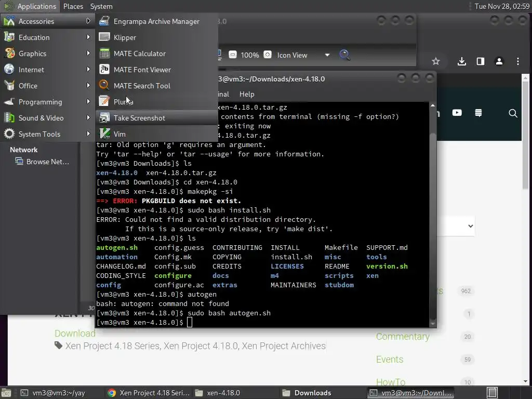The height and width of the screenshot is (399, 532).
Task: Click the System Tools gear icon
Action: [9, 134]
